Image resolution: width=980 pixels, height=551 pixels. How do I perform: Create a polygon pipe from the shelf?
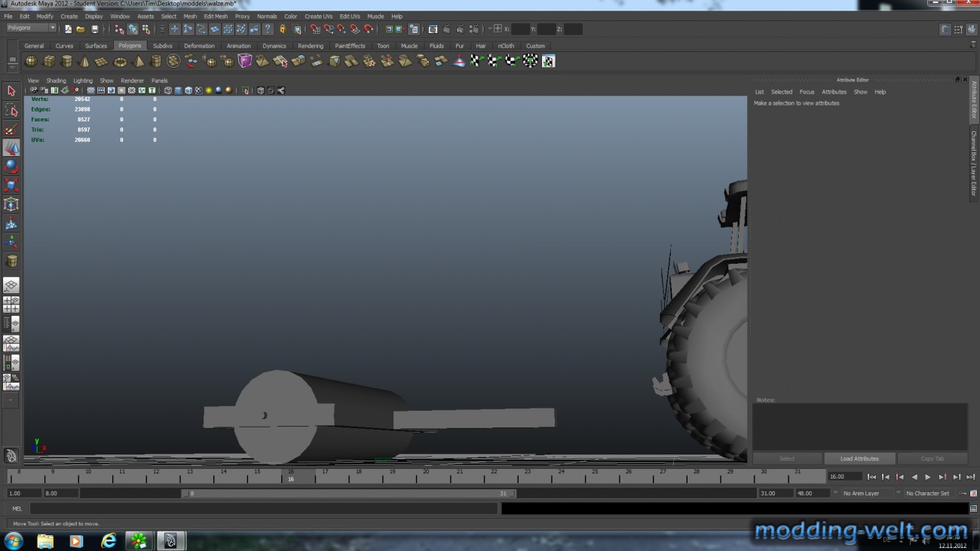coord(156,61)
